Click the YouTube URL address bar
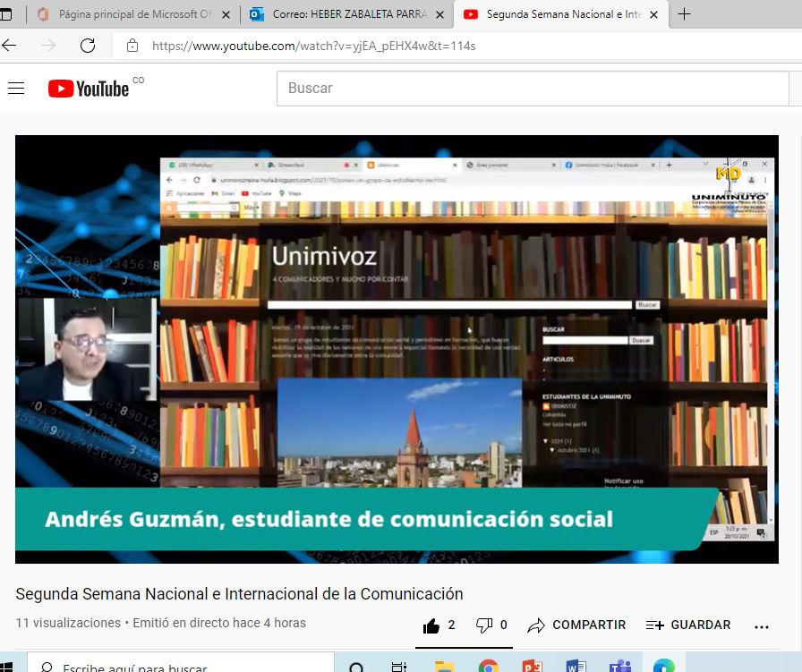This screenshot has height=672, width=802. point(314,46)
